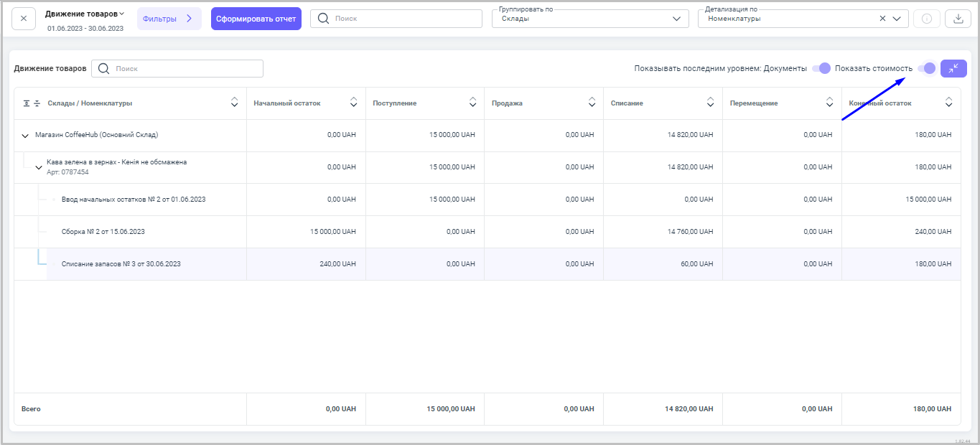
Task: Sort by Конечный остаток column arrows
Action: tap(948, 103)
